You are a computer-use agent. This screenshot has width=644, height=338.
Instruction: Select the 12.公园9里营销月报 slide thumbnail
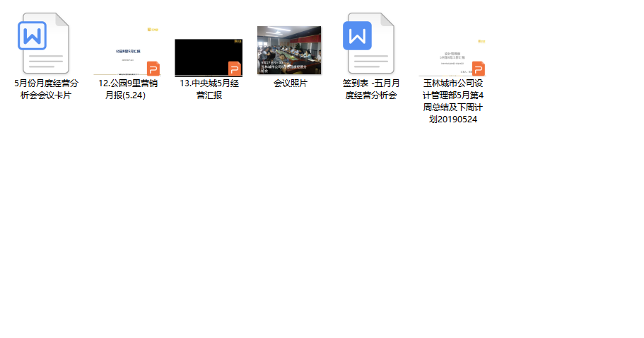[127, 51]
